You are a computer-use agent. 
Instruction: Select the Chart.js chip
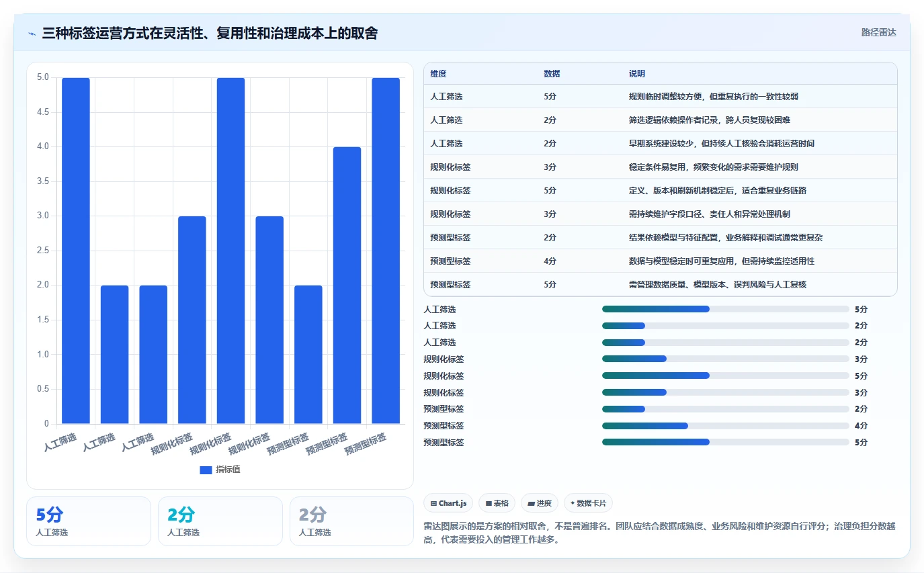(x=448, y=503)
